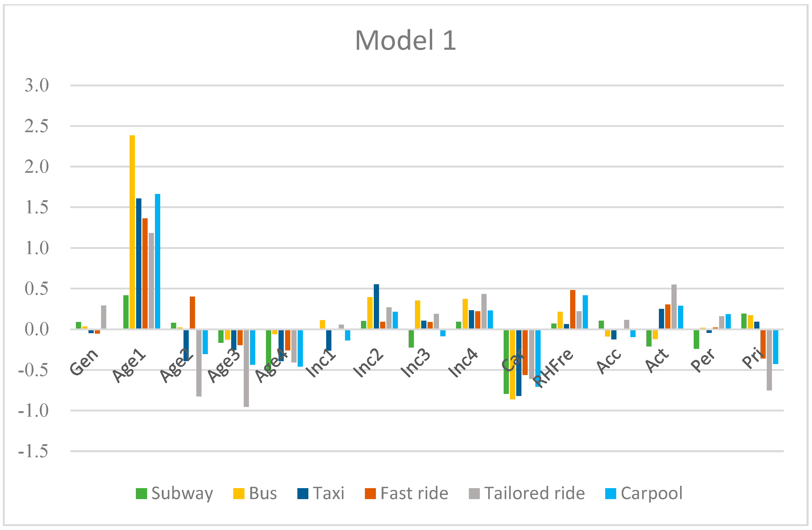Click the -1.5 y-axis value label
812x530 pixels.
[34, 451]
